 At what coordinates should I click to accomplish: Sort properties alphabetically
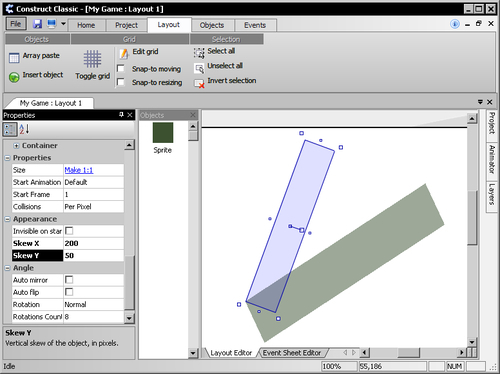pyautogui.click(x=24, y=129)
